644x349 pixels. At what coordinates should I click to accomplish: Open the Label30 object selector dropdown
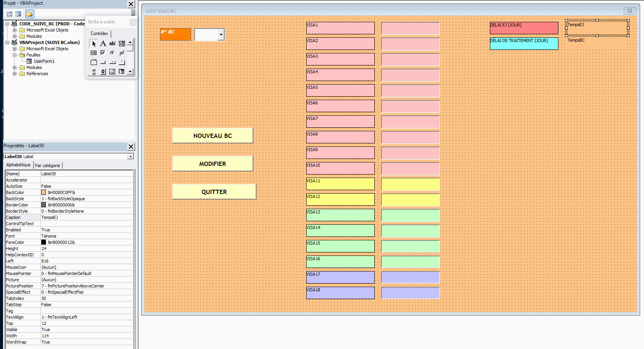point(130,157)
